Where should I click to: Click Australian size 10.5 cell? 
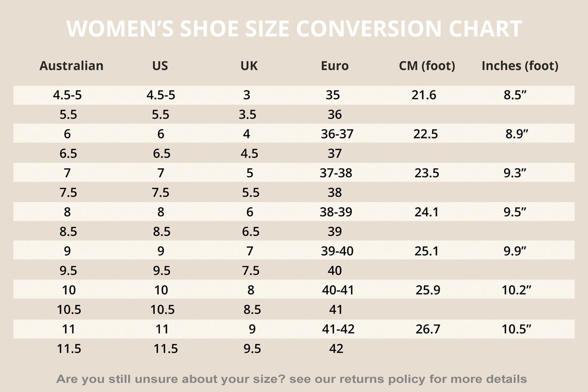point(69,309)
